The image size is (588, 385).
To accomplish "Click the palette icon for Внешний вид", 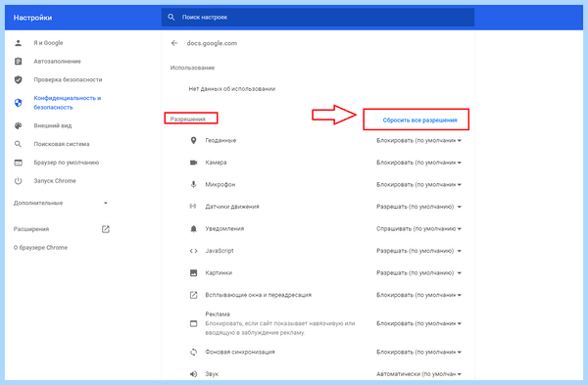I will coord(18,125).
